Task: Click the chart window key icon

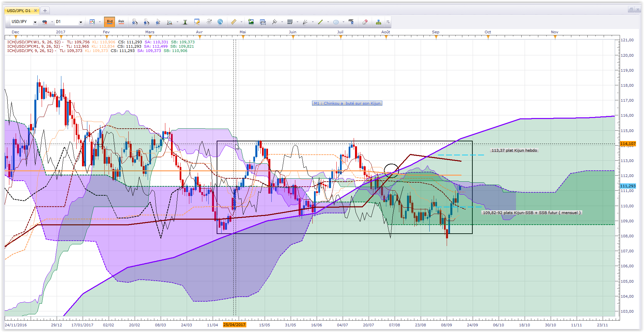Action: (197, 22)
